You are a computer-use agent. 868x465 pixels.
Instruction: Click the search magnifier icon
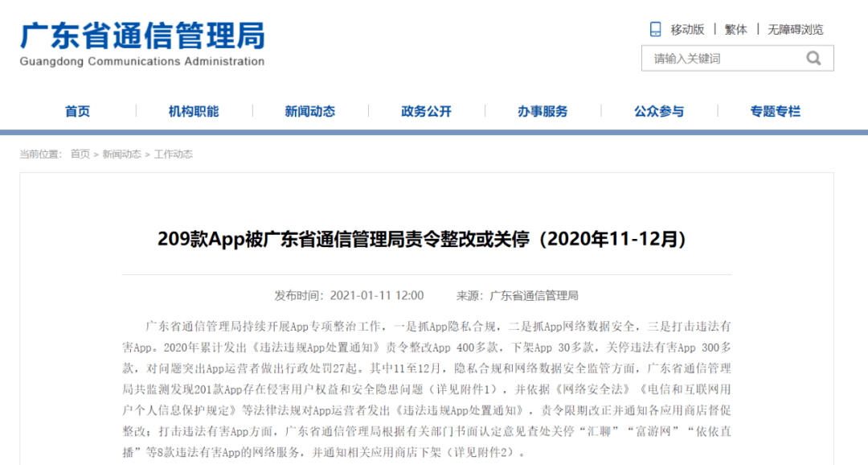(x=813, y=58)
